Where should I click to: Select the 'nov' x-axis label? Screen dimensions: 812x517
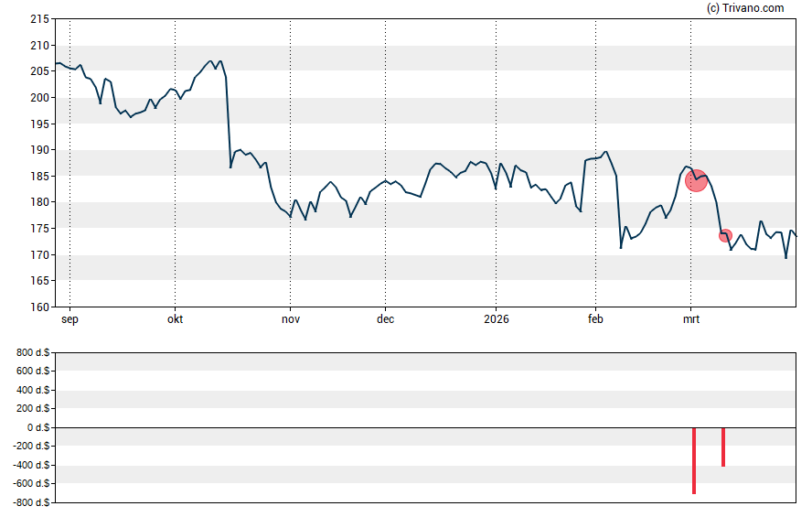290,319
